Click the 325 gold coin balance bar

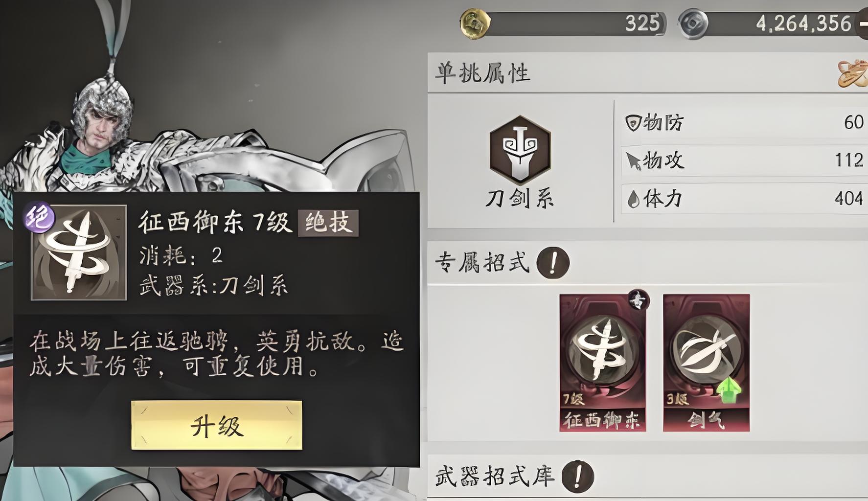(x=563, y=23)
